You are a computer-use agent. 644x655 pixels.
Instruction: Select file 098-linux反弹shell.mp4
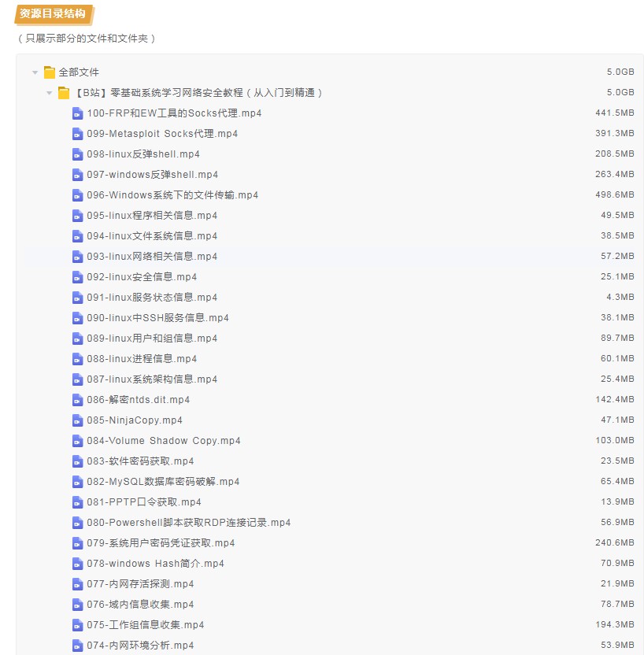pyautogui.click(x=143, y=154)
